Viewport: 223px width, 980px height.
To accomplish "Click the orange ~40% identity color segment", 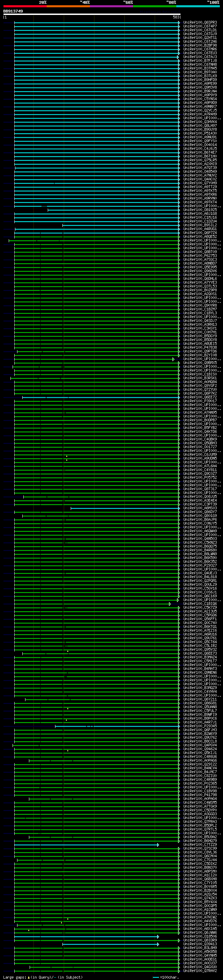I will [68, 6].
